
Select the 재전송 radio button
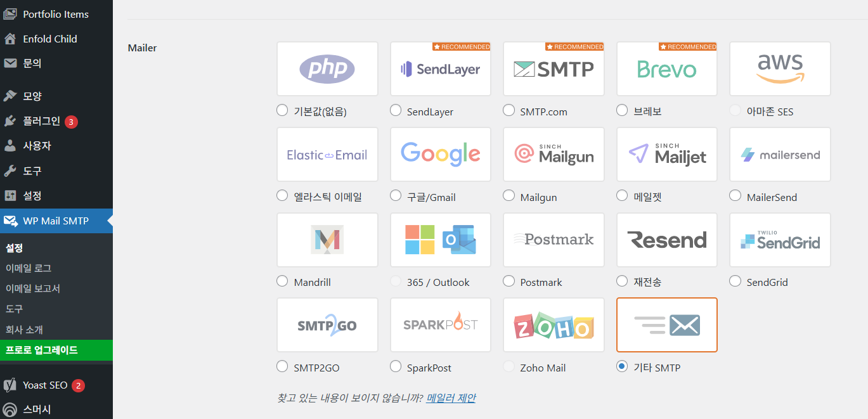coord(622,281)
